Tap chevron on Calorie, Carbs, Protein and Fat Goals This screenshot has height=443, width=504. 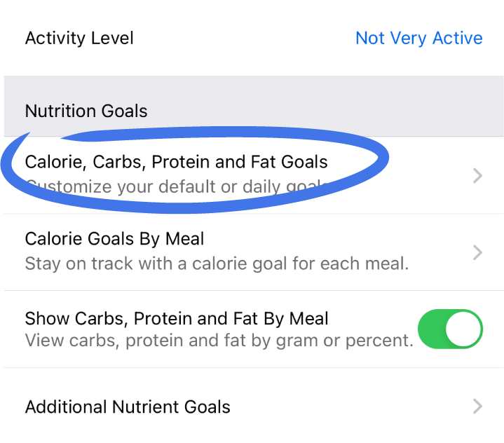(x=477, y=175)
